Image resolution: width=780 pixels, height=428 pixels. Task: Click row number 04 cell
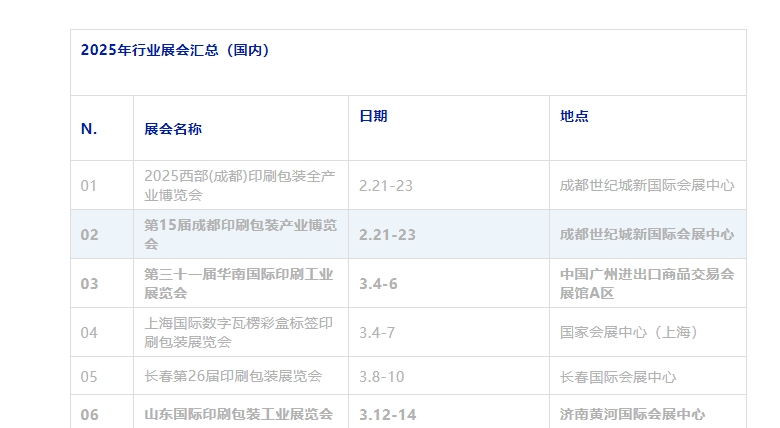coord(89,333)
